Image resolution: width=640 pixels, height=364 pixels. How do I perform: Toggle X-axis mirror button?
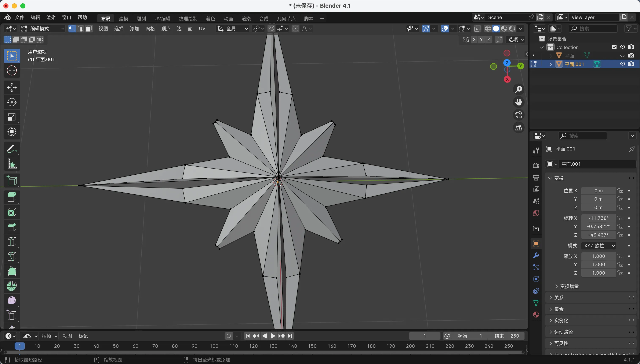point(474,40)
